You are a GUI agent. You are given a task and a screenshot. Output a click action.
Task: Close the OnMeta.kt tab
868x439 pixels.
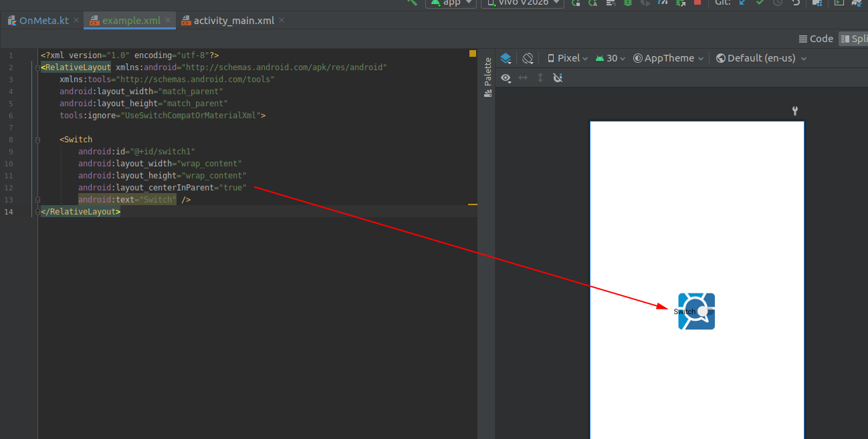coord(76,20)
